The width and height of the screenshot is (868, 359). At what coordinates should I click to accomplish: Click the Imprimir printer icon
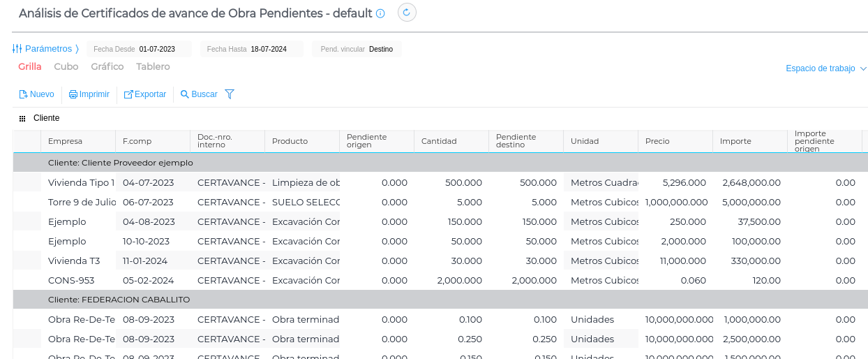click(x=73, y=94)
